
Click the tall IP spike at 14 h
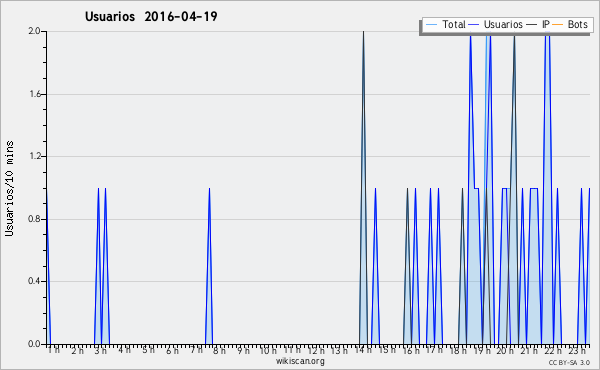(364, 187)
